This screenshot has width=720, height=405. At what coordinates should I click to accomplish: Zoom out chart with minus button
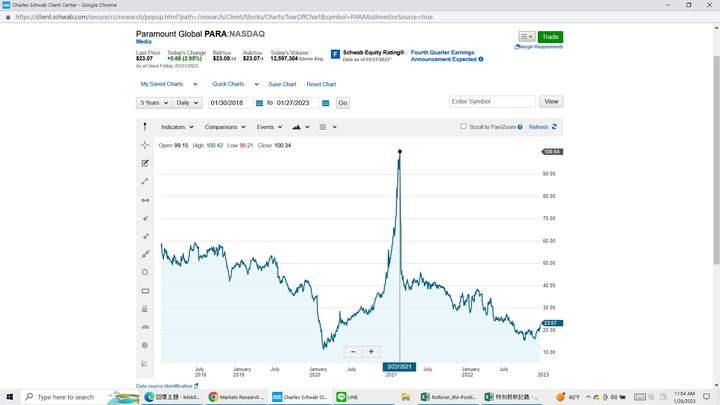pyautogui.click(x=353, y=352)
